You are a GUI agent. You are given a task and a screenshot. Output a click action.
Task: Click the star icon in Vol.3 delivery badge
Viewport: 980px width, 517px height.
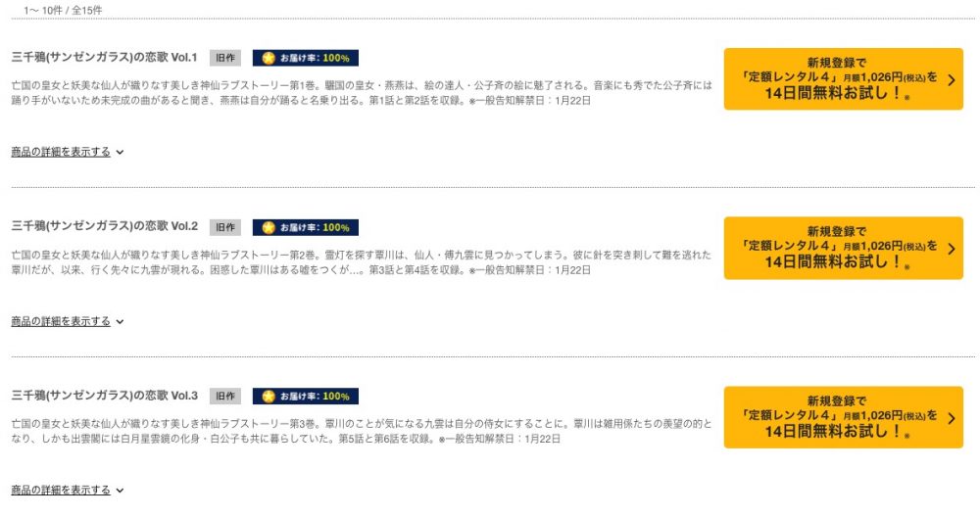tap(269, 397)
